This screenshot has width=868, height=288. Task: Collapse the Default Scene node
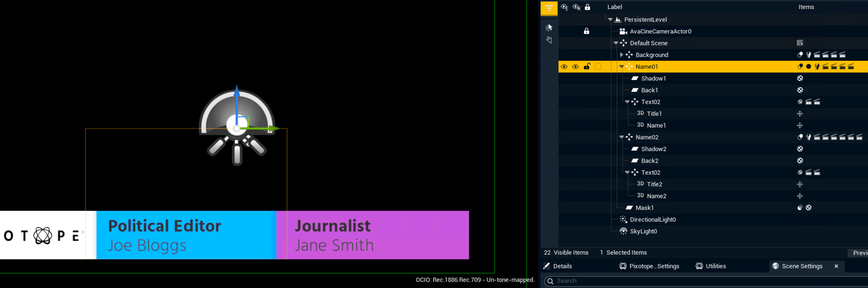pos(616,43)
